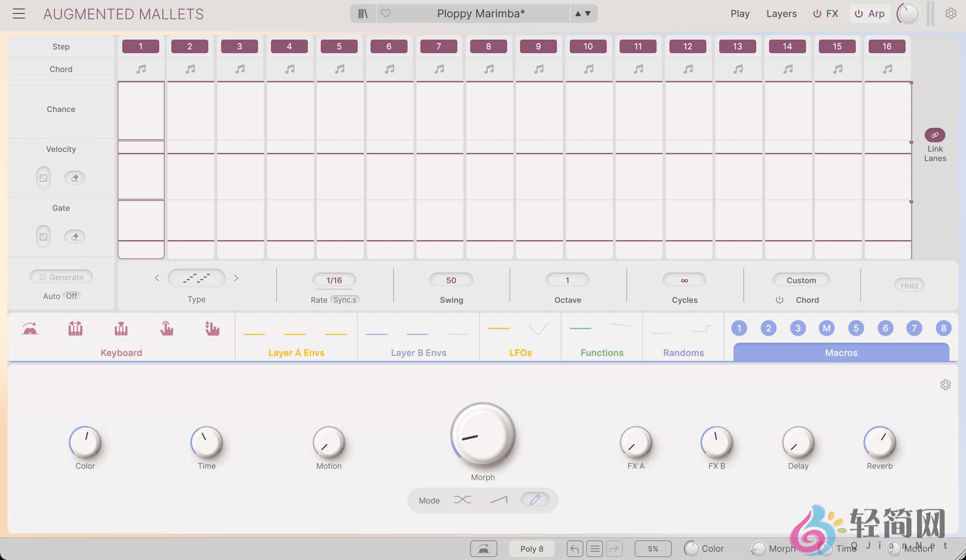Switch Auto setting from Off
Viewport: 966px width, 560px height.
click(x=71, y=296)
